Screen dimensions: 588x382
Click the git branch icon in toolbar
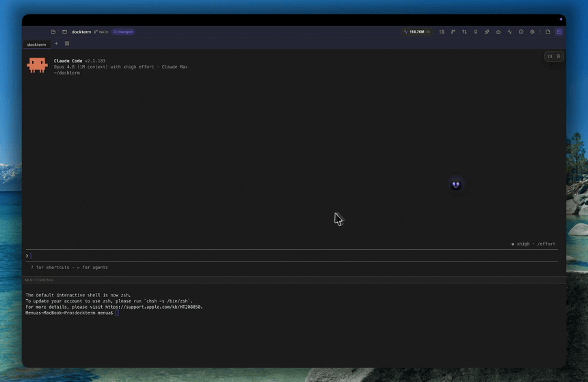coord(453,32)
